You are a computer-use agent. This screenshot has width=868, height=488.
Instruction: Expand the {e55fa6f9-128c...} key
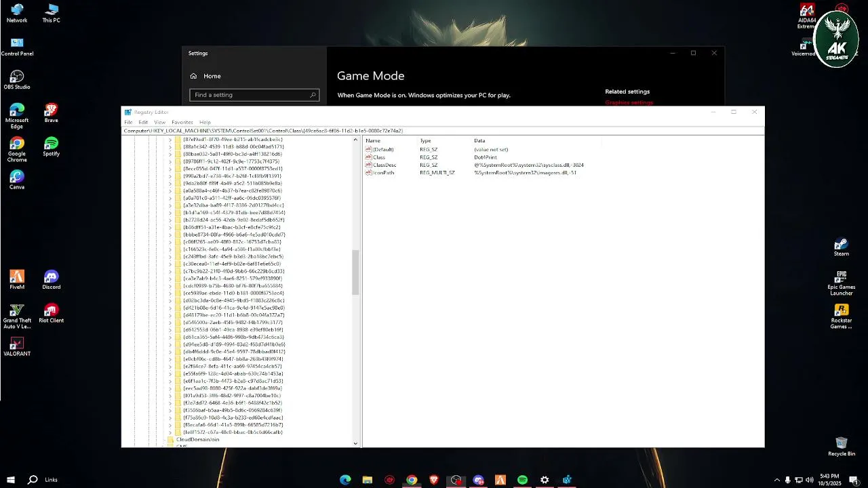(170, 373)
